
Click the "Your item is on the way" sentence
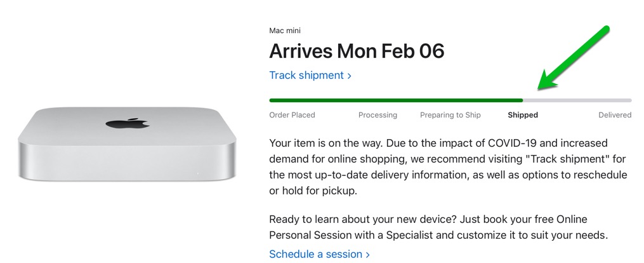click(x=327, y=143)
